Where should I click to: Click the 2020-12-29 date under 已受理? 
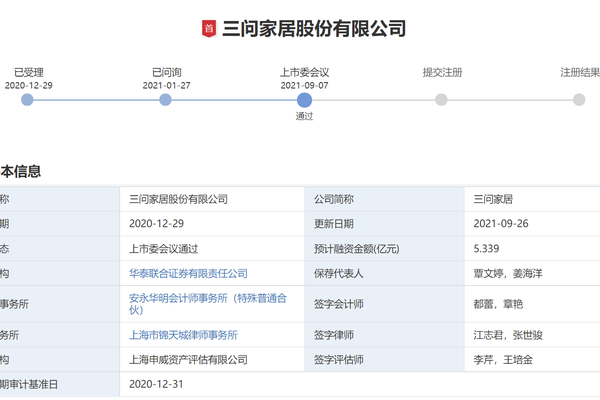pyautogui.click(x=29, y=85)
